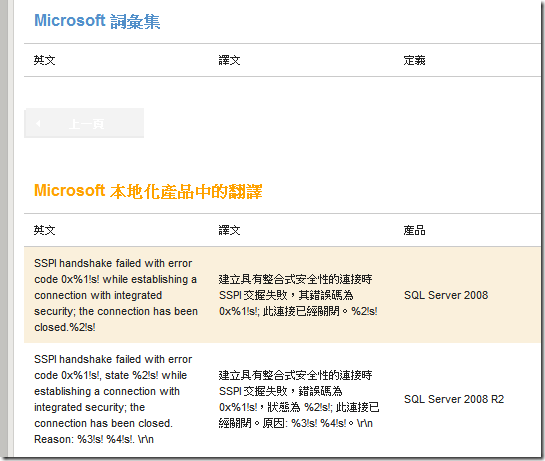Click 譯文 column header in glossary table
The image size is (545, 461).
tap(229, 60)
